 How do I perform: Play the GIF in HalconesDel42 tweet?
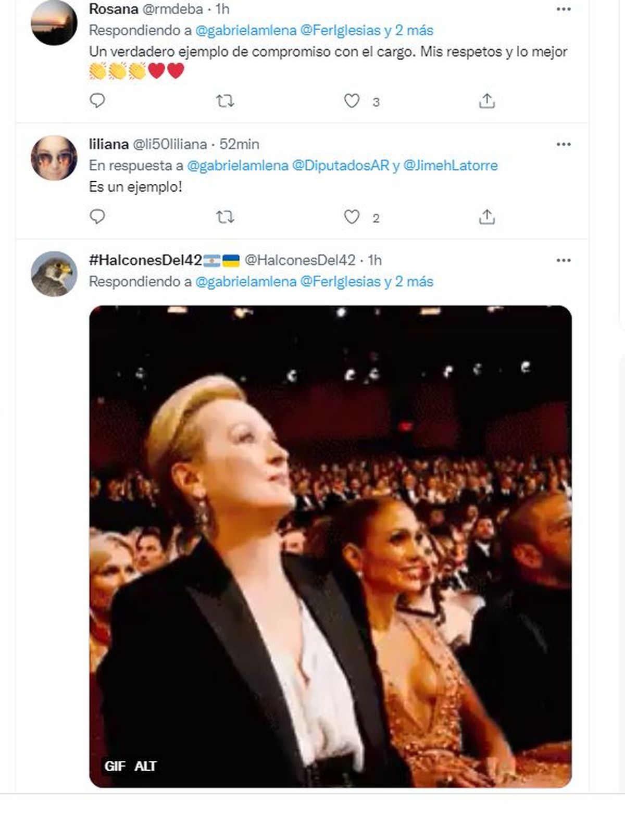tap(330, 546)
